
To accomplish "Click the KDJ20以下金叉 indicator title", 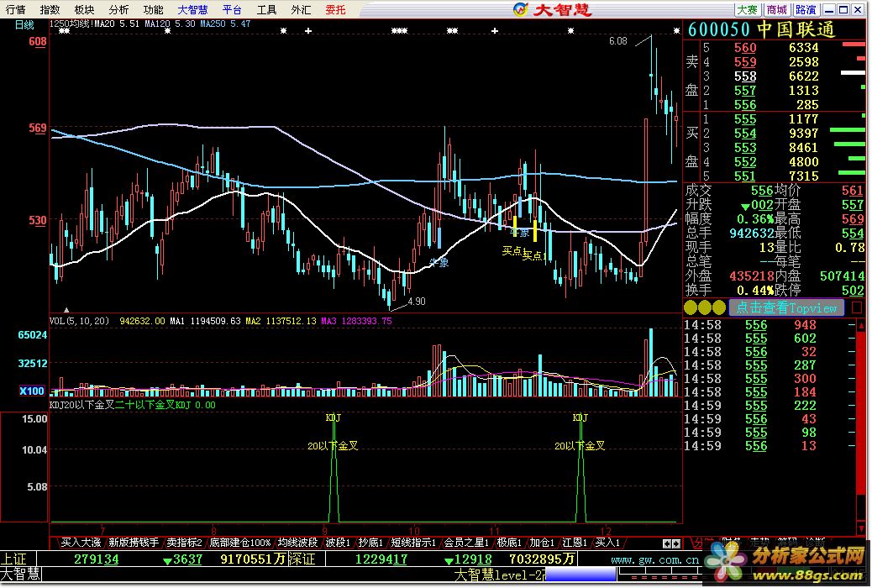I will 81,405.
